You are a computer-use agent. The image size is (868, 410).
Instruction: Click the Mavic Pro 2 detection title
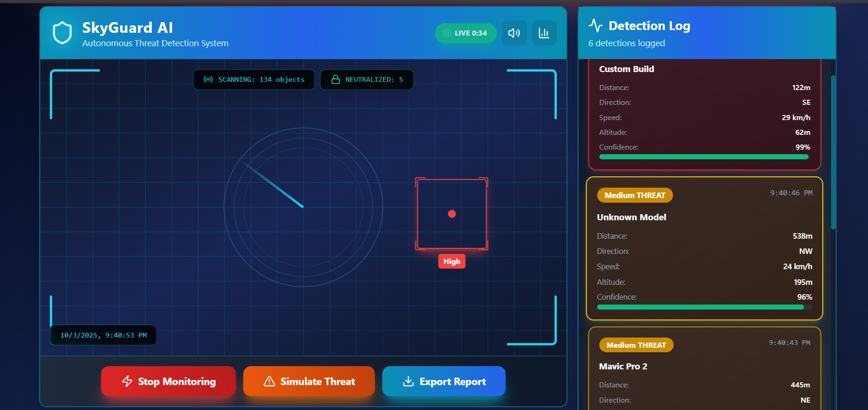click(x=623, y=366)
